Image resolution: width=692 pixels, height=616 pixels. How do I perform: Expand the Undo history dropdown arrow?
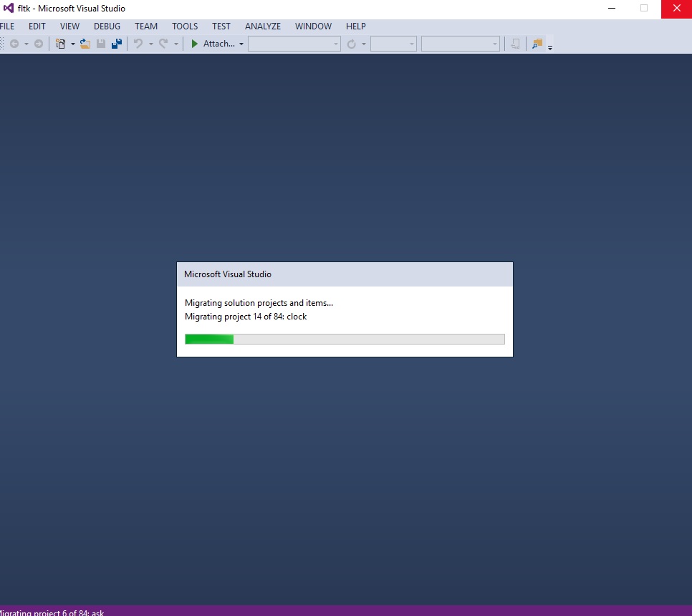150,44
